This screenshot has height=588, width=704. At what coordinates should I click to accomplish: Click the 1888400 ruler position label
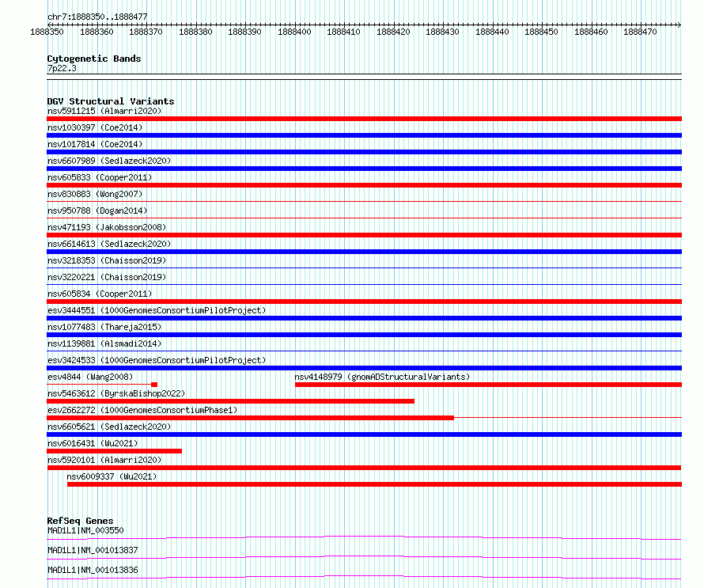click(294, 32)
